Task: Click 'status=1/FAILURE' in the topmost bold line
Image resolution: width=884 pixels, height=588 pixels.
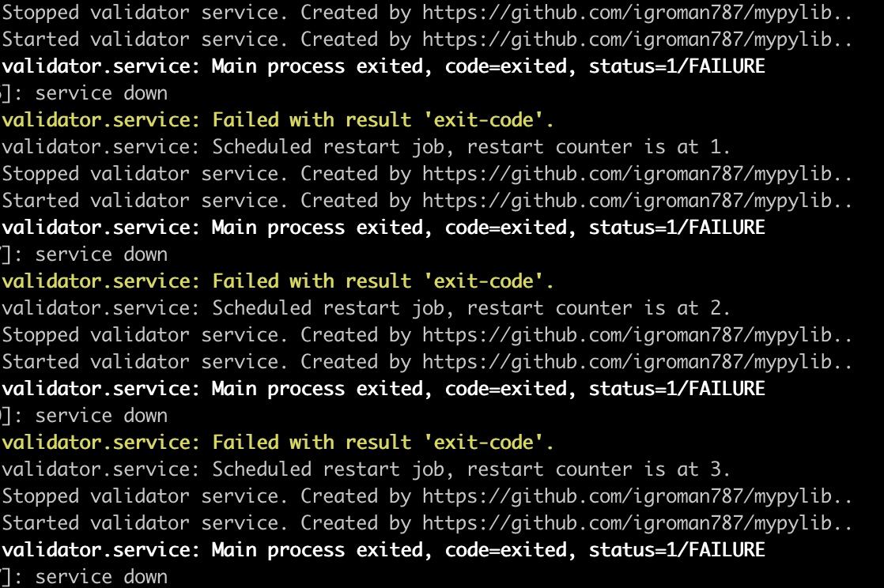Action: 677,66
